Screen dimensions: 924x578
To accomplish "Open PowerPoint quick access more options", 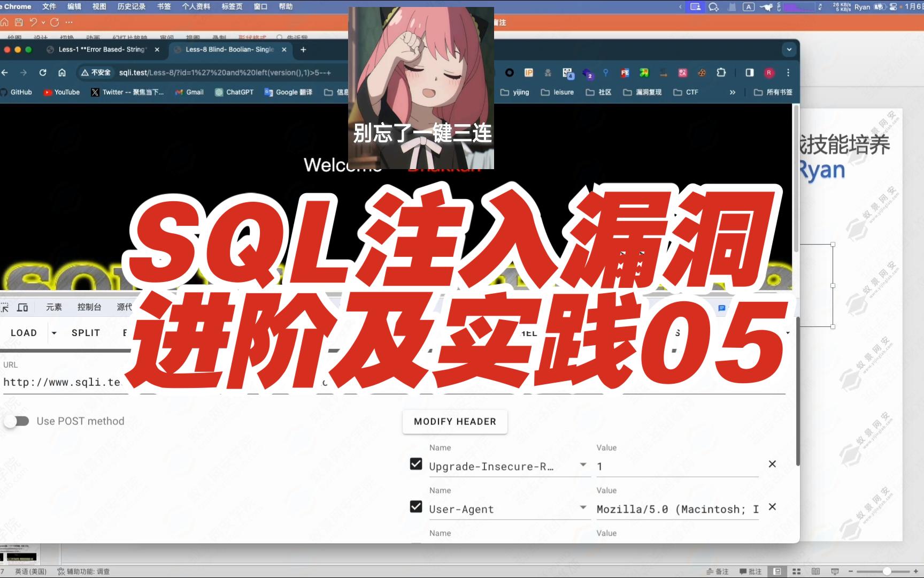I will click(68, 22).
